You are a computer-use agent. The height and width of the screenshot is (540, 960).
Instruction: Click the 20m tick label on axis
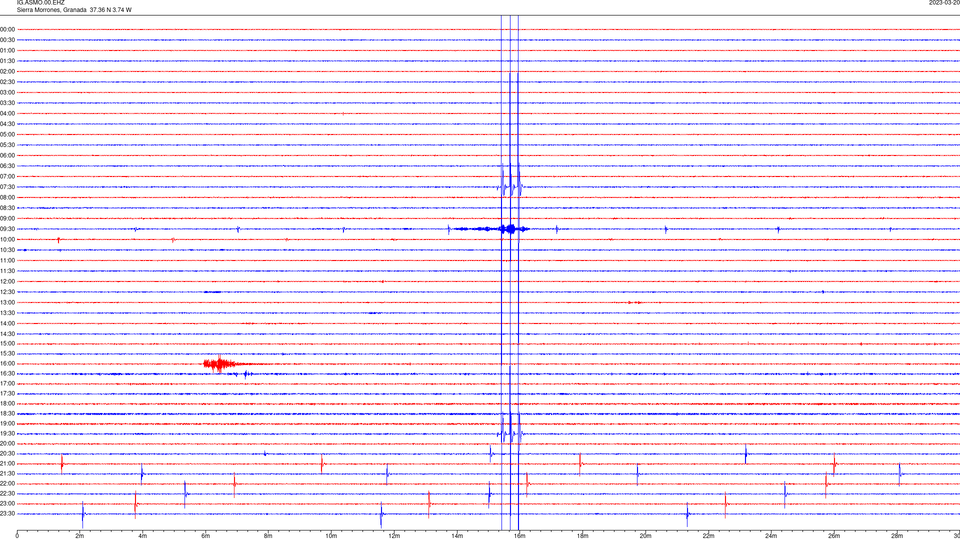click(645, 536)
